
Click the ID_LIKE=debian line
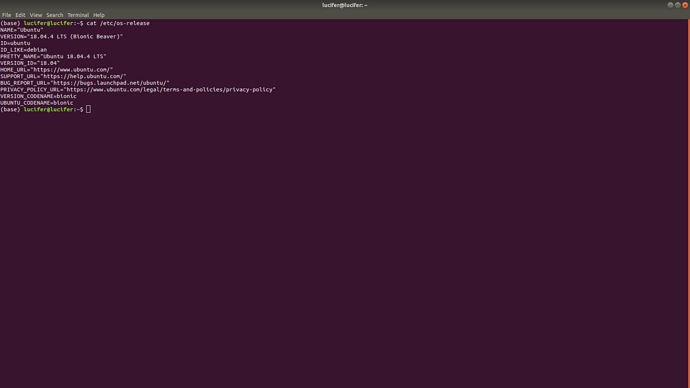[x=23, y=50]
